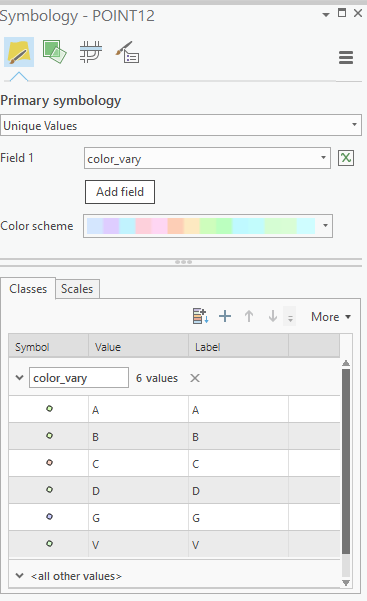Expand the <all other values> group

click(x=19, y=575)
